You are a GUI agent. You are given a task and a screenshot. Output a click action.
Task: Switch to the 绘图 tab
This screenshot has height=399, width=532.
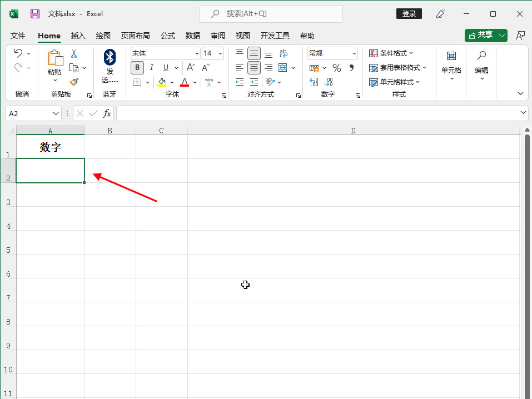pos(103,36)
